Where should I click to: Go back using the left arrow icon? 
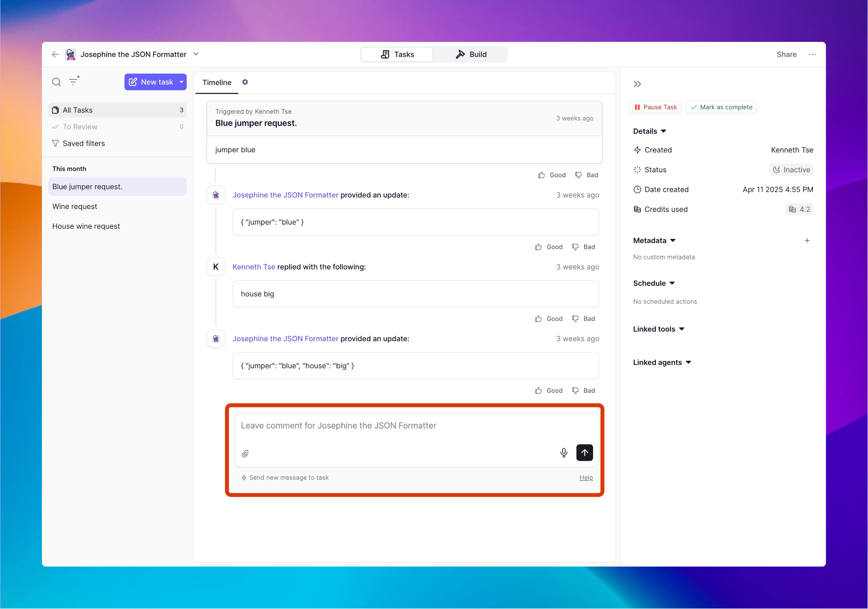[x=55, y=54]
